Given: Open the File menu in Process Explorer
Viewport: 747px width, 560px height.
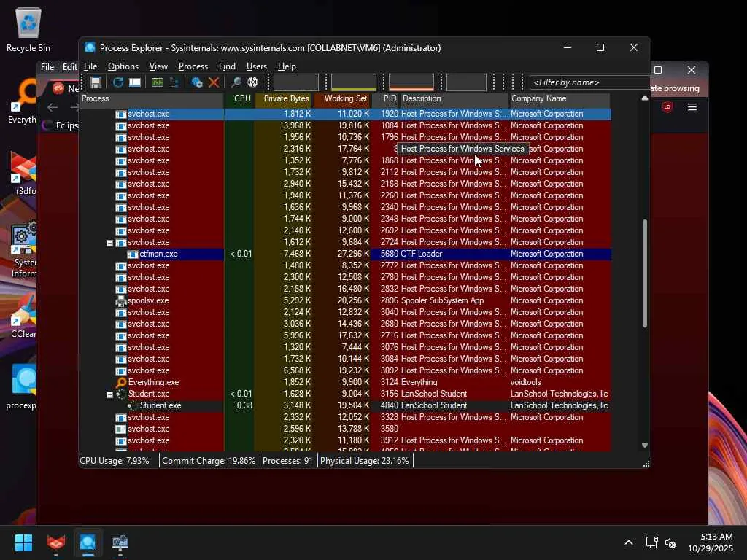Looking at the screenshot, I should coord(90,66).
